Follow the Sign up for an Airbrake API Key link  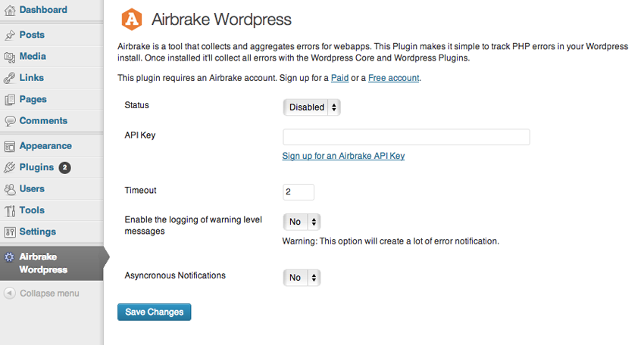(x=343, y=156)
